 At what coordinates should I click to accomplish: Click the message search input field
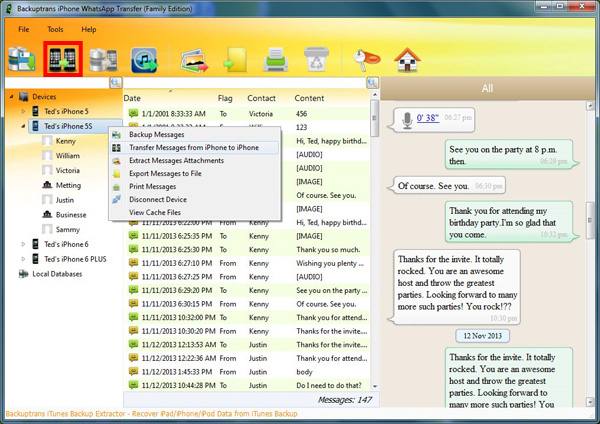point(245,82)
